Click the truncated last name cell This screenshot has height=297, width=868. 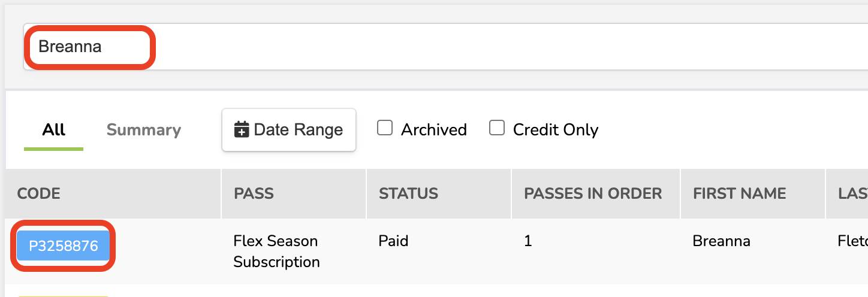click(852, 241)
